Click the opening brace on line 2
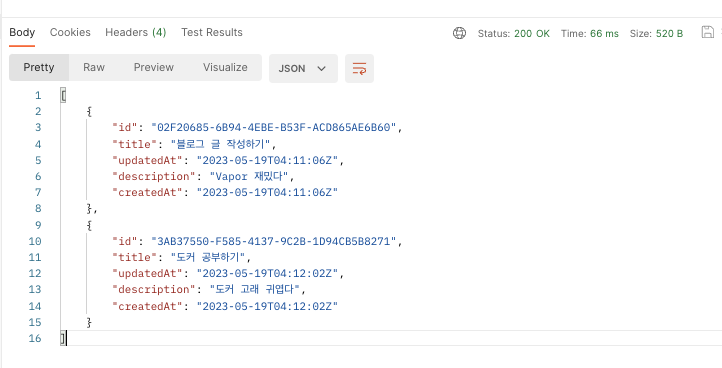Image resolution: width=722 pixels, height=368 pixels. 89,111
